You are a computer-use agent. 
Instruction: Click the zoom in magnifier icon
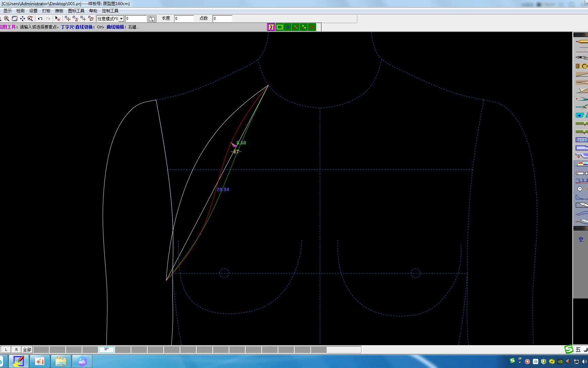[6, 19]
